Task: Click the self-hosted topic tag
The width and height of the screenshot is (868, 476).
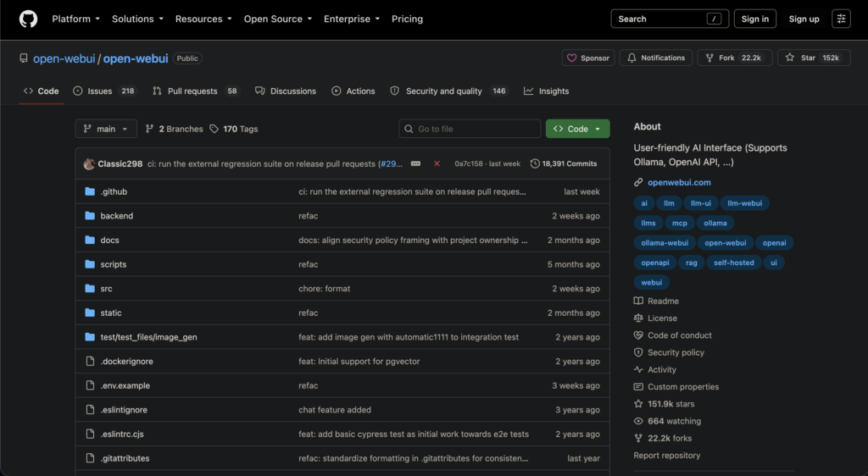Action: point(733,263)
